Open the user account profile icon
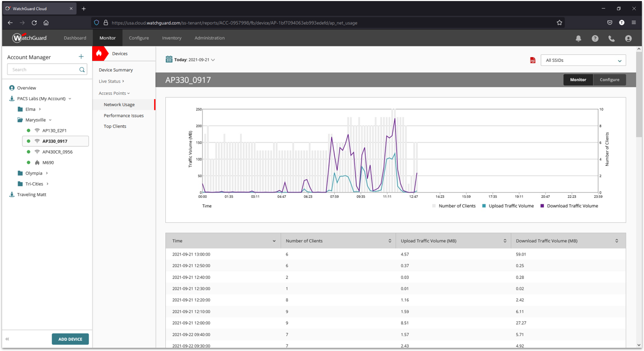The width and height of the screenshot is (644, 351). (x=628, y=38)
